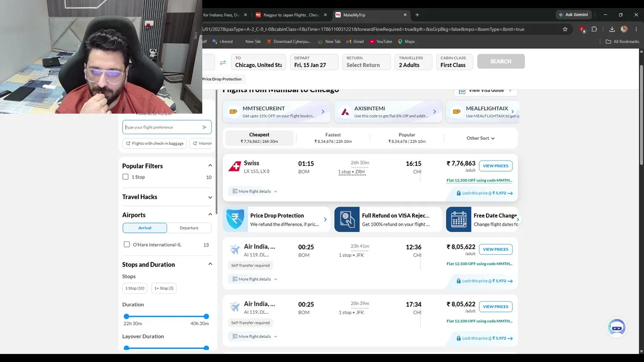
Task: Open the Cabin Class First Class selector
Action: [455, 62]
